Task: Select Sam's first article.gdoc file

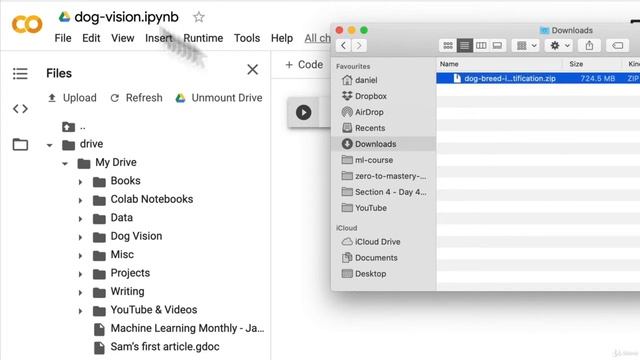Action: pyautogui.click(x=157, y=347)
